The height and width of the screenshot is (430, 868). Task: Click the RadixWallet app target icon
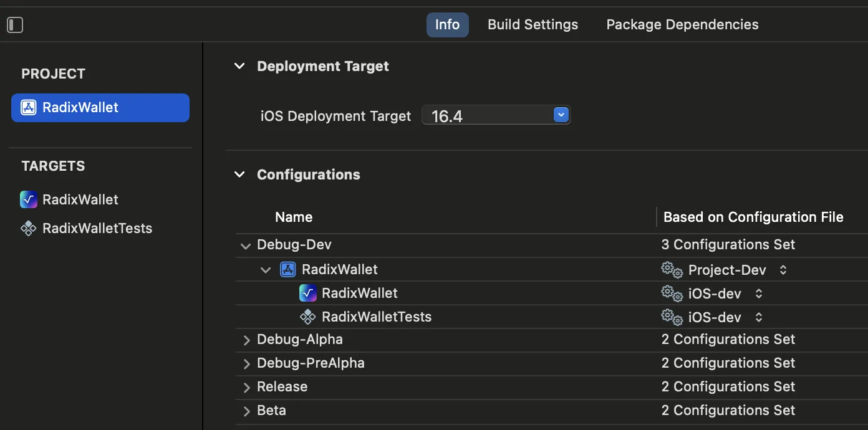(29, 199)
